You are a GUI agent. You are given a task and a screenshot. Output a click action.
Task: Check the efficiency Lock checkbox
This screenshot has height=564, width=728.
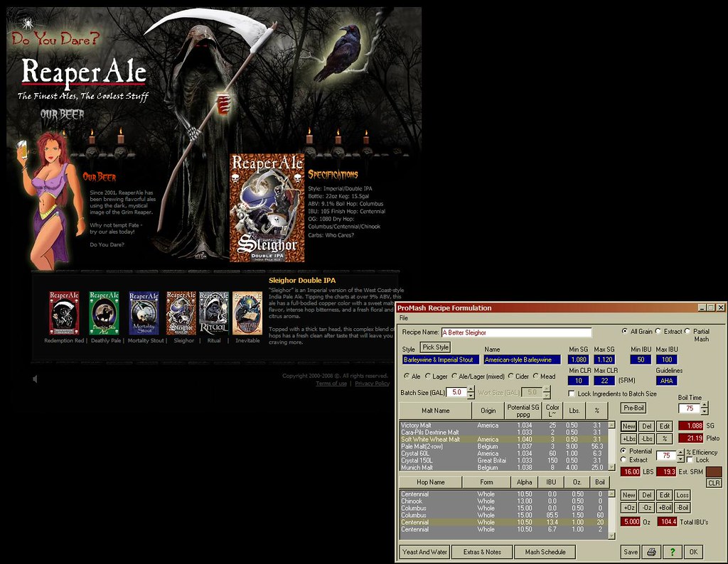[690, 460]
